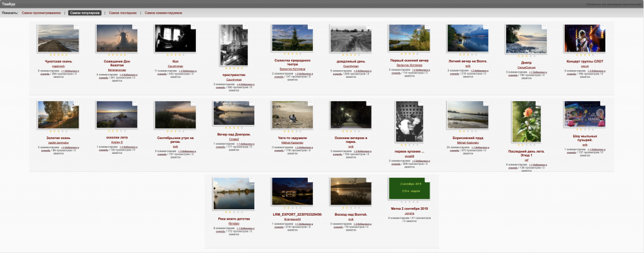Open the SLOT concert photo thumbnail
This screenshot has height=253, width=644.
[585, 38]
